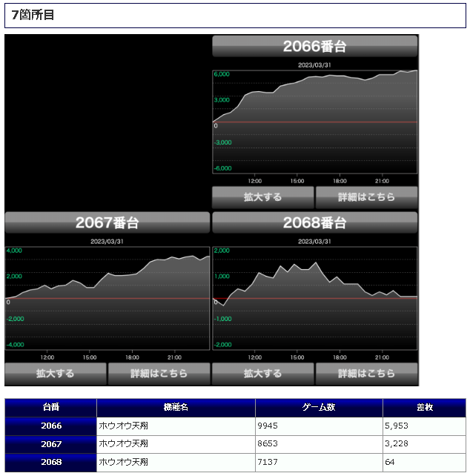Click the 拡大する button under 2068番台 graph
Viewport: 470px width, 476px height.
pos(263,374)
